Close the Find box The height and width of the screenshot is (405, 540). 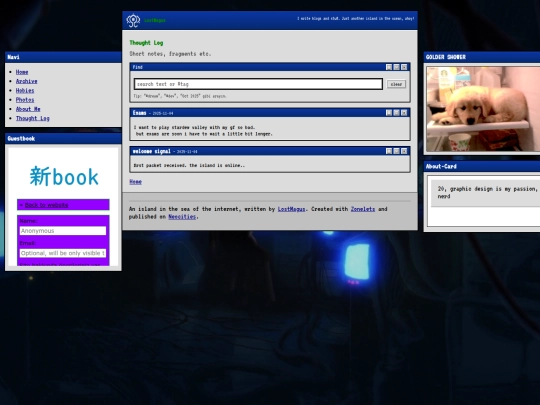tap(404, 67)
